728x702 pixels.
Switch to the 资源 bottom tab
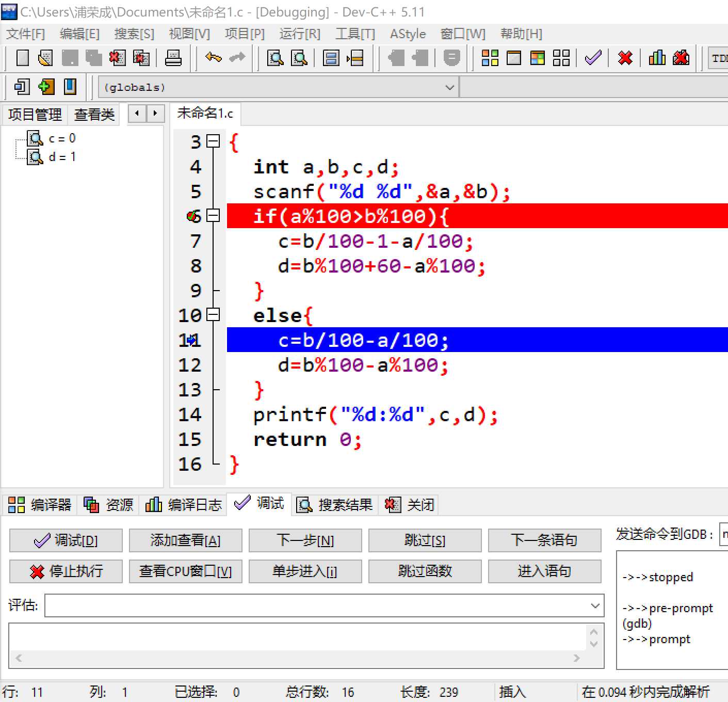click(x=108, y=504)
